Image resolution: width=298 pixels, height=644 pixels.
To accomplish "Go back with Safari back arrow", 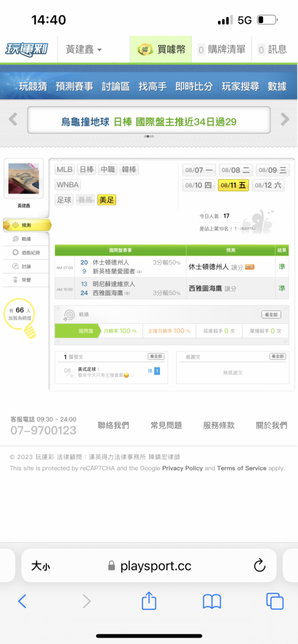I will pos(22,601).
